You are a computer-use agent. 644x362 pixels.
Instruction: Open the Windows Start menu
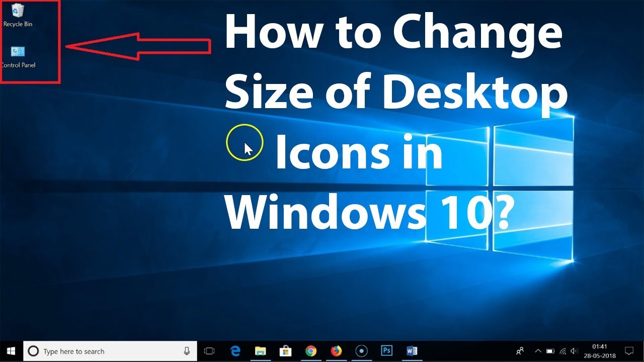pos(11,351)
